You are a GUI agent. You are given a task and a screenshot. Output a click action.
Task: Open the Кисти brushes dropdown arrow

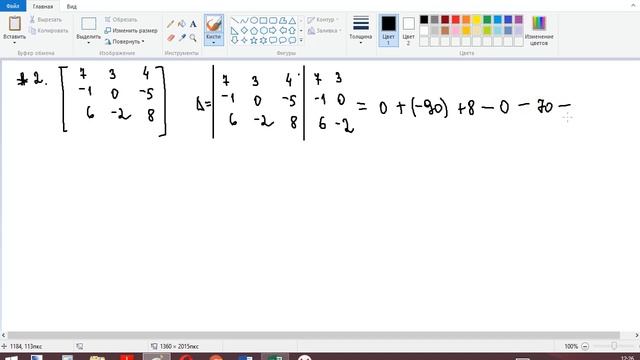coord(214,42)
